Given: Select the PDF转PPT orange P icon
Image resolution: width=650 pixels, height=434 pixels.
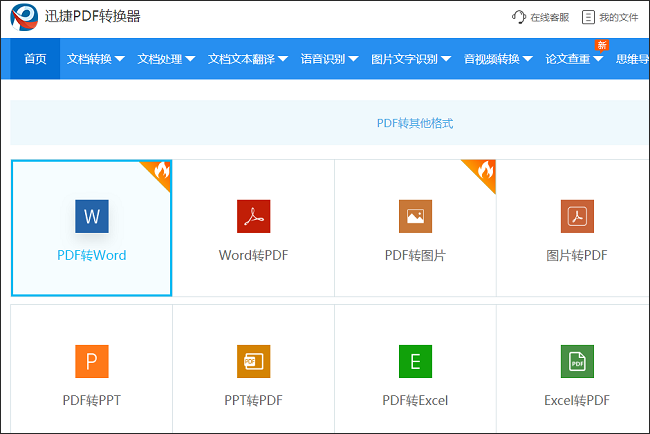Looking at the screenshot, I should (x=92, y=361).
